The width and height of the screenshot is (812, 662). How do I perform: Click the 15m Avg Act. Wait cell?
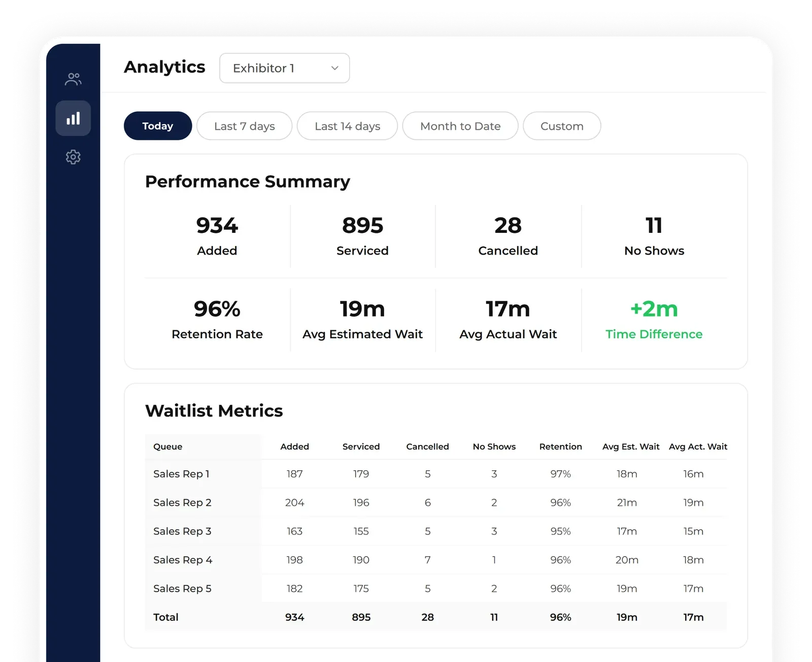pyautogui.click(x=694, y=531)
